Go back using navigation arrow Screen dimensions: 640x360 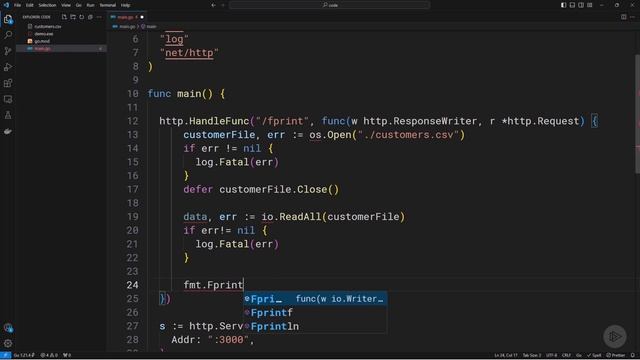coord(213,5)
